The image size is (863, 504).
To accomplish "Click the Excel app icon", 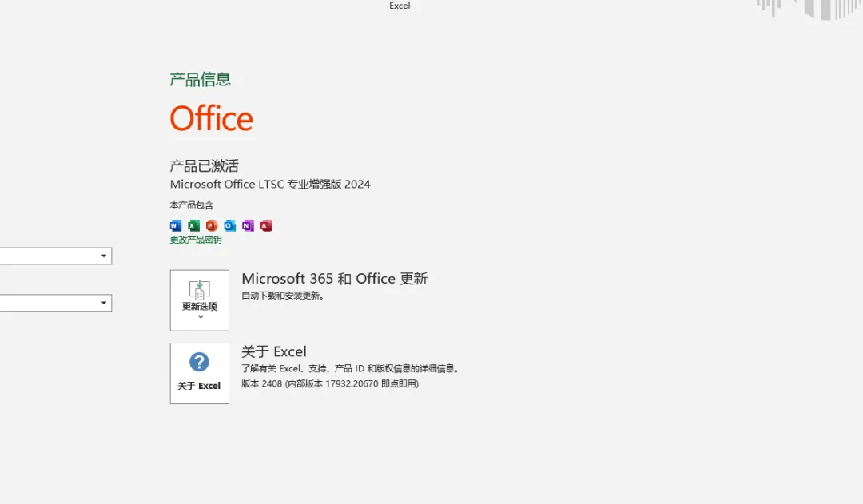I will [x=193, y=225].
